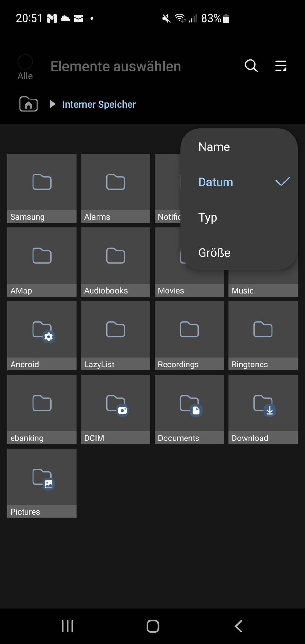Open the Pictures folder
The width and height of the screenshot is (305, 644).
(x=42, y=483)
